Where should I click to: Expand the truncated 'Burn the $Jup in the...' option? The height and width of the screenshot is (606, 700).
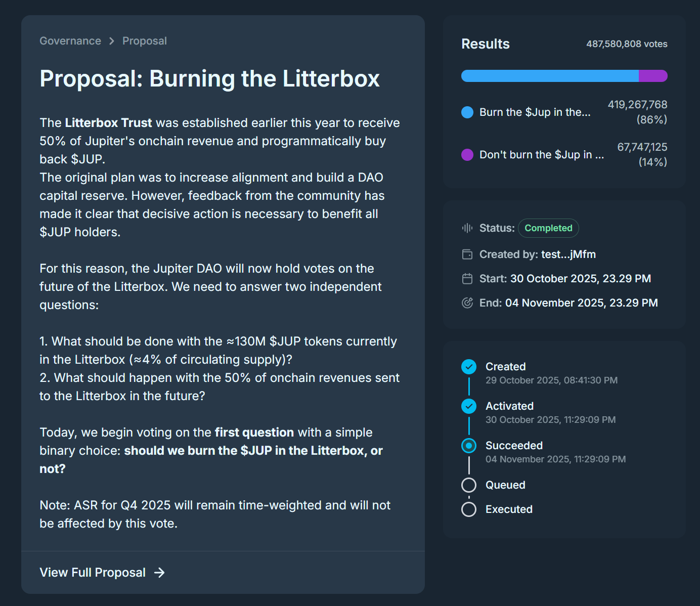click(535, 112)
